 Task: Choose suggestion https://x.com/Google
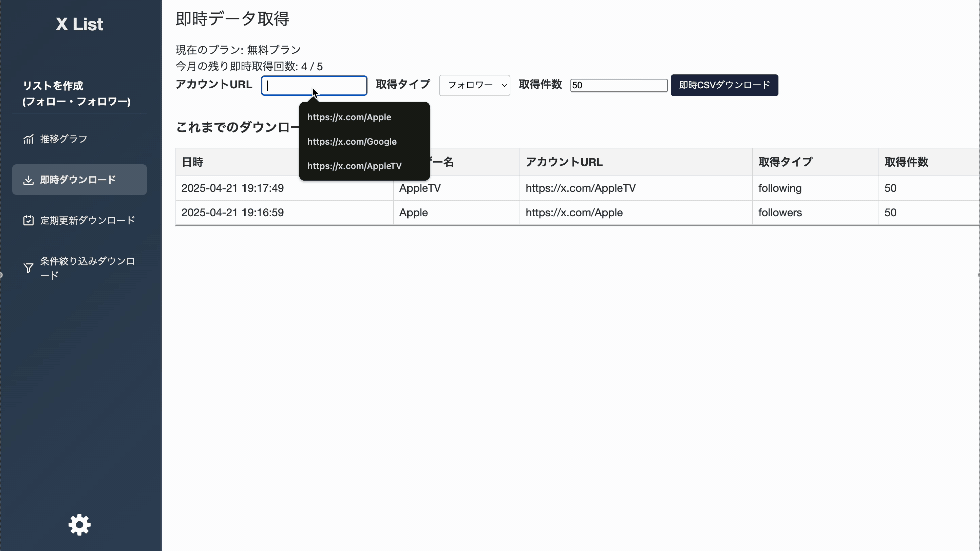364,142
